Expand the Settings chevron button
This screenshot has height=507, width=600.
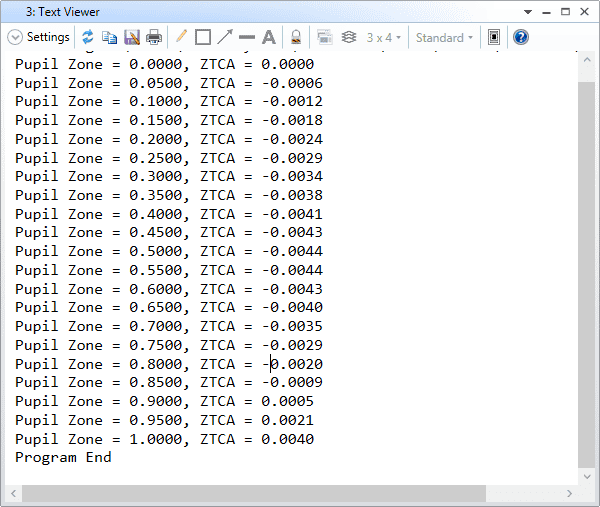point(15,37)
